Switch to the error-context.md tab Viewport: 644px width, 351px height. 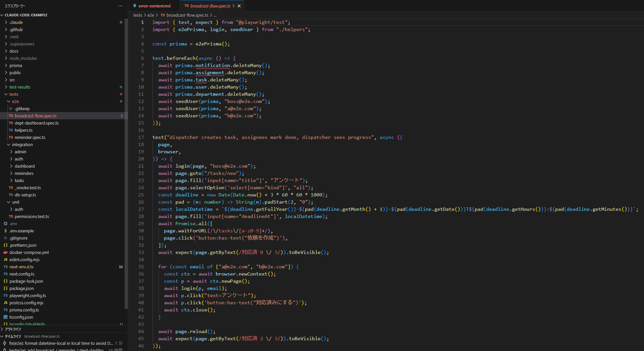point(154,6)
